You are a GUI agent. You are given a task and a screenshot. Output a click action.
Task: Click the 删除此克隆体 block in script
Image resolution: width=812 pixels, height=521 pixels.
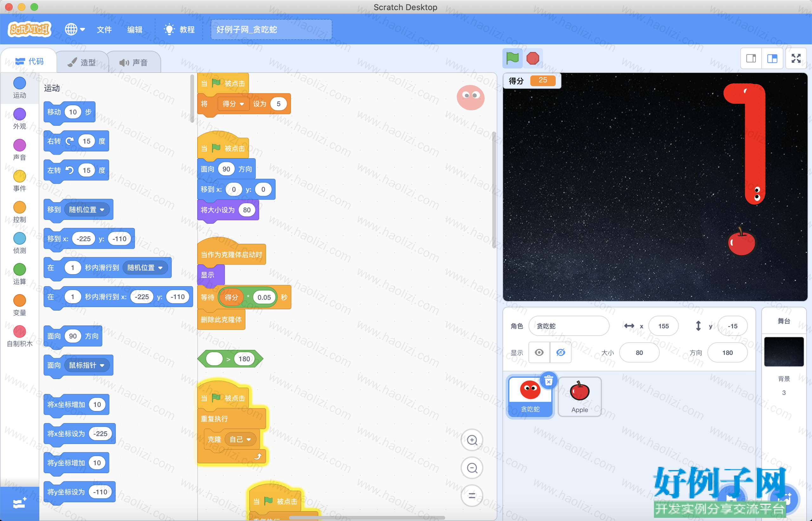[221, 319]
